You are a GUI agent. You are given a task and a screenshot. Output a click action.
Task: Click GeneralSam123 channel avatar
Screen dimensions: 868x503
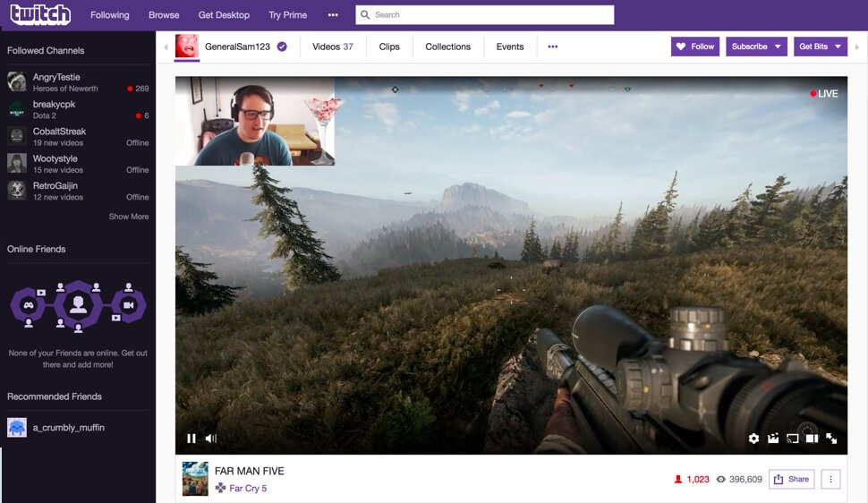click(187, 47)
